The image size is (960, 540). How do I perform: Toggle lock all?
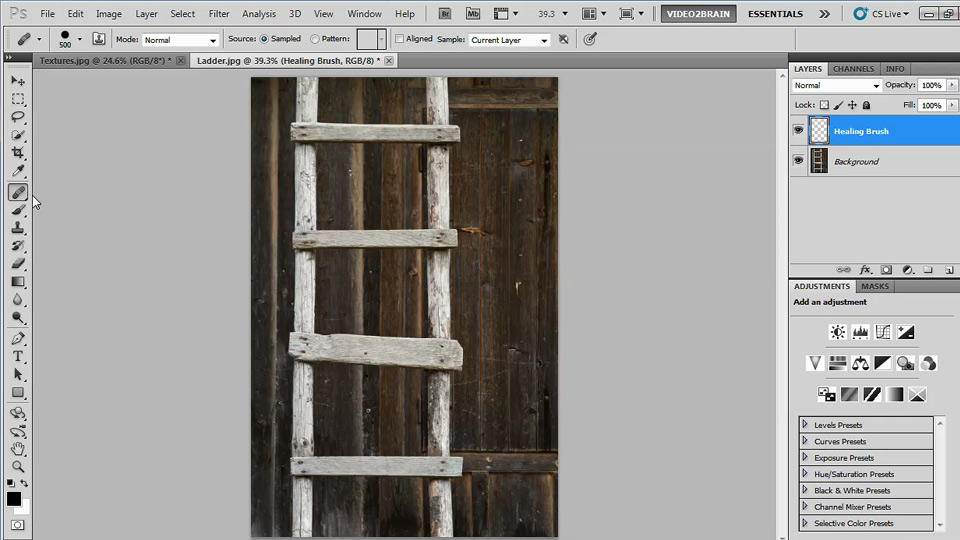(866, 105)
